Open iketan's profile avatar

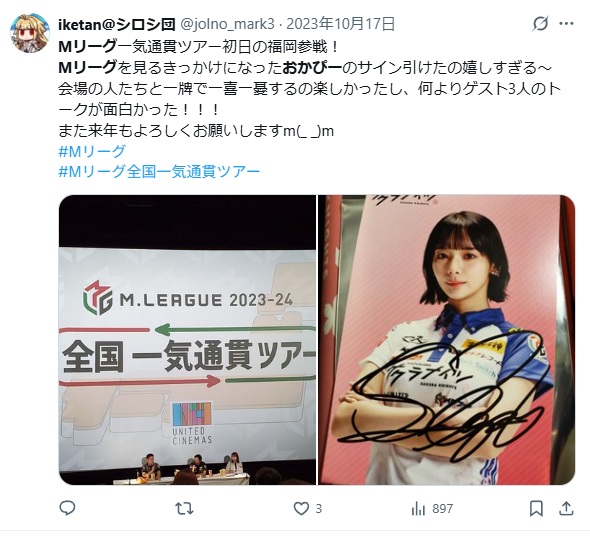point(29,33)
